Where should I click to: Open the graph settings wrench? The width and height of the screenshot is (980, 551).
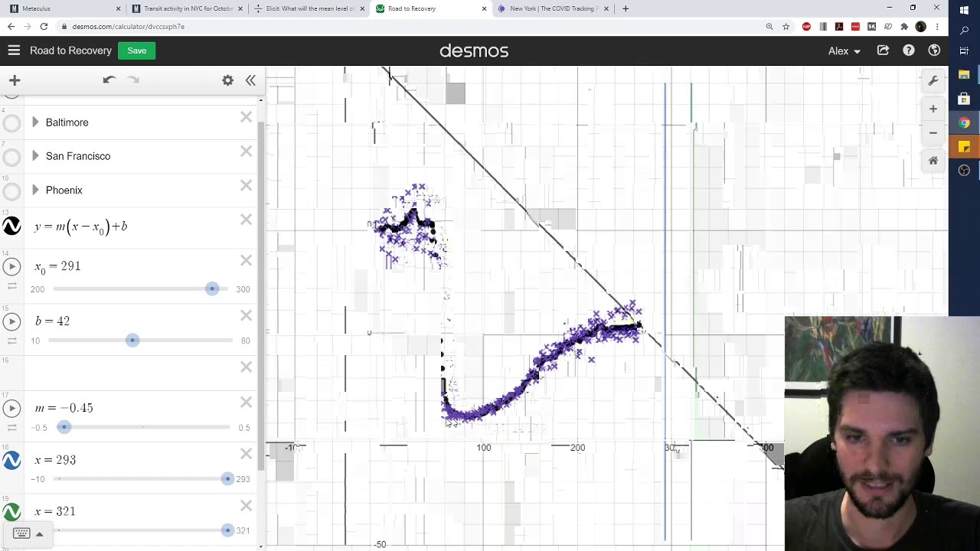tap(933, 80)
